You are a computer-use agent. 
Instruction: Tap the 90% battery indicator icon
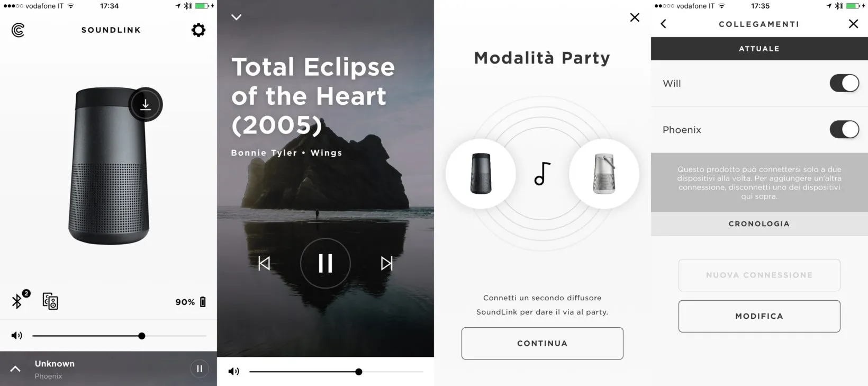pos(203,302)
